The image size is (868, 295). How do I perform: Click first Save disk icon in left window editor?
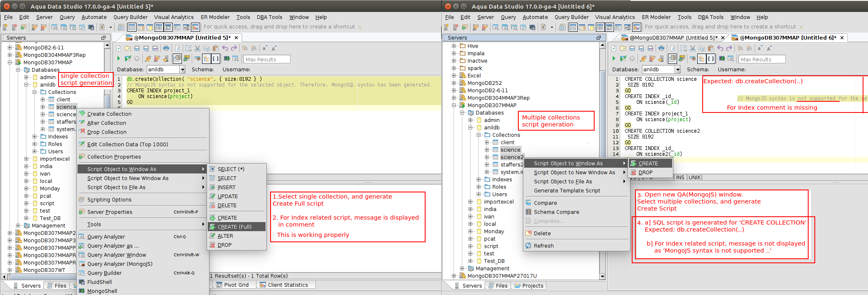tap(137, 48)
